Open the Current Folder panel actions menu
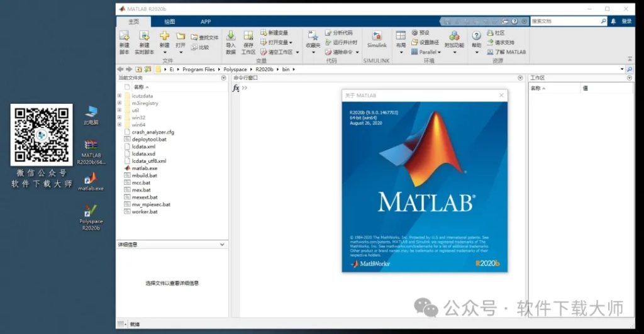 (223, 77)
